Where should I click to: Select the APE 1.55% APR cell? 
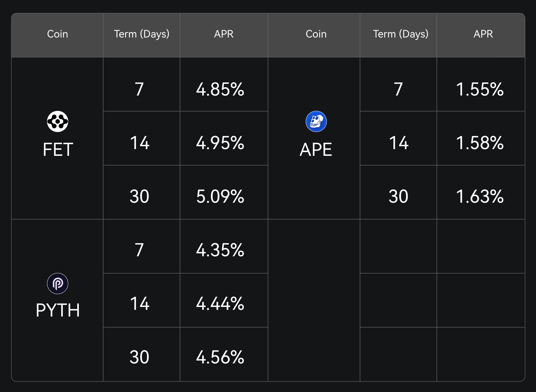pos(480,89)
